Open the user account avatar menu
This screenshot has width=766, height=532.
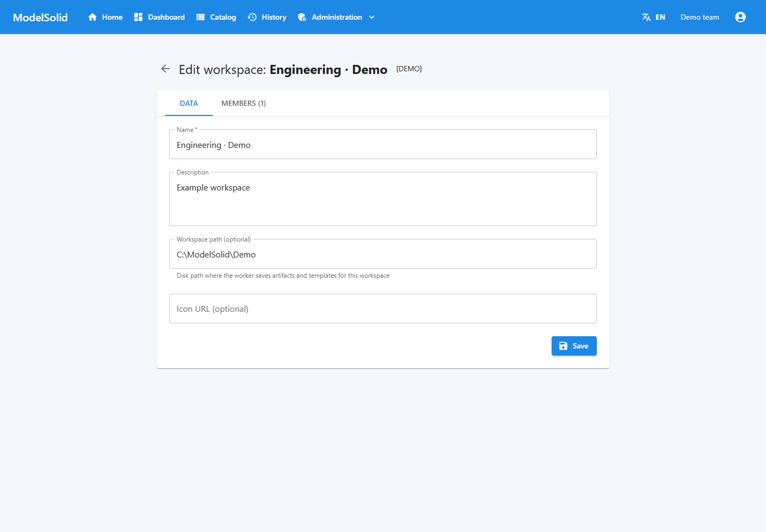coord(740,17)
